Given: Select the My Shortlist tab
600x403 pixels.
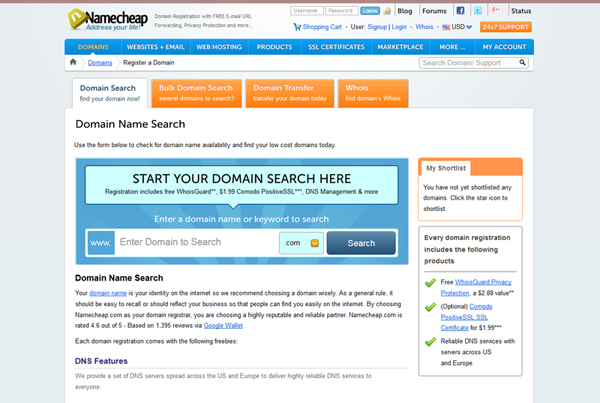Looking at the screenshot, I should click(446, 168).
